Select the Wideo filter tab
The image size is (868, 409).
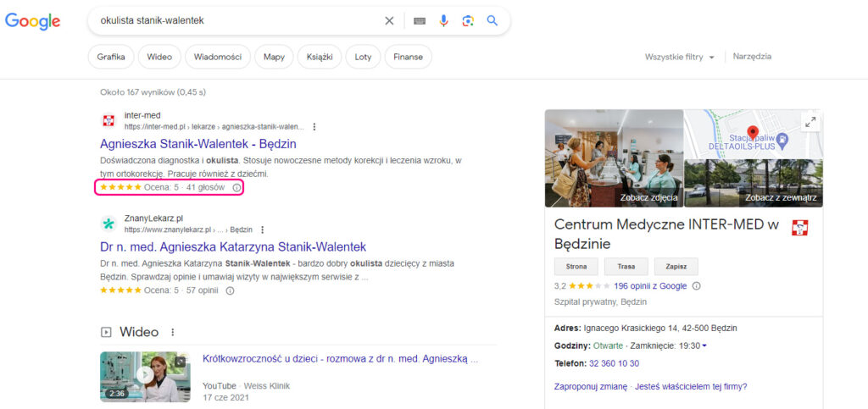159,57
